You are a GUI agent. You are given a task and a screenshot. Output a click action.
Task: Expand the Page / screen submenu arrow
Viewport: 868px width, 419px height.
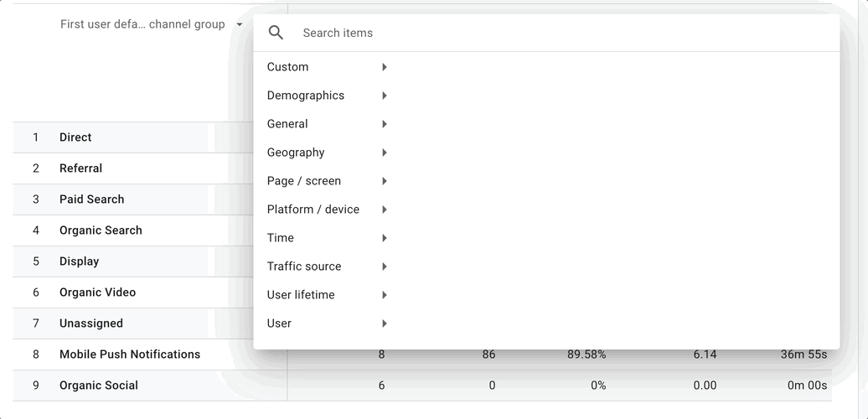(385, 181)
